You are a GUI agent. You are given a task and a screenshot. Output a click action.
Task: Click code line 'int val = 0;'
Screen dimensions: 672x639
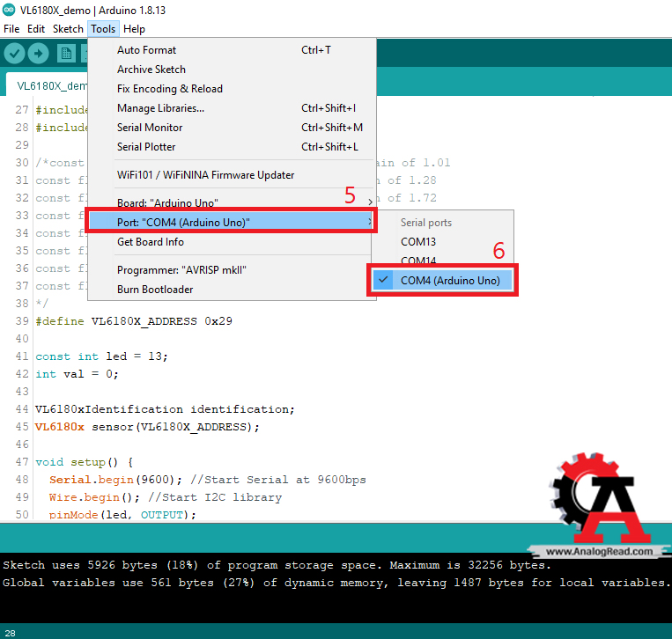pyautogui.click(x=77, y=374)
